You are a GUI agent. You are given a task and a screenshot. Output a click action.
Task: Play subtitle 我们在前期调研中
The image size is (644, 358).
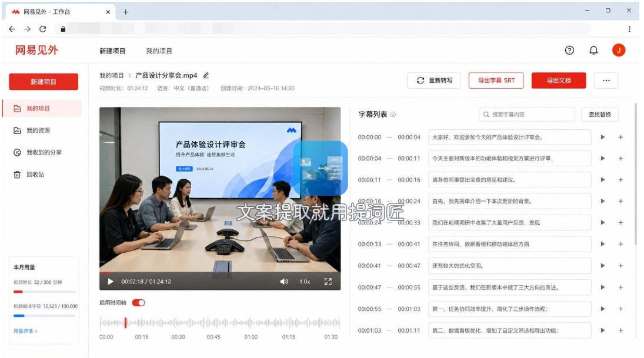coord(602,223)
